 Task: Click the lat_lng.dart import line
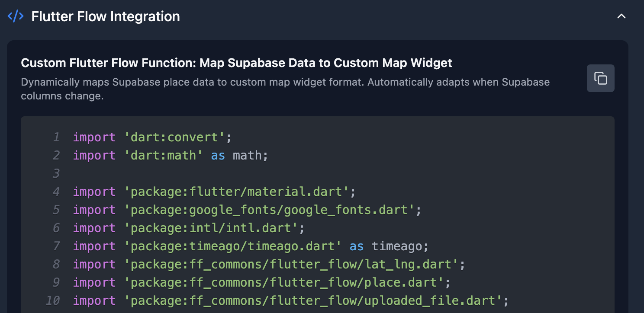(x=269, y=265)
